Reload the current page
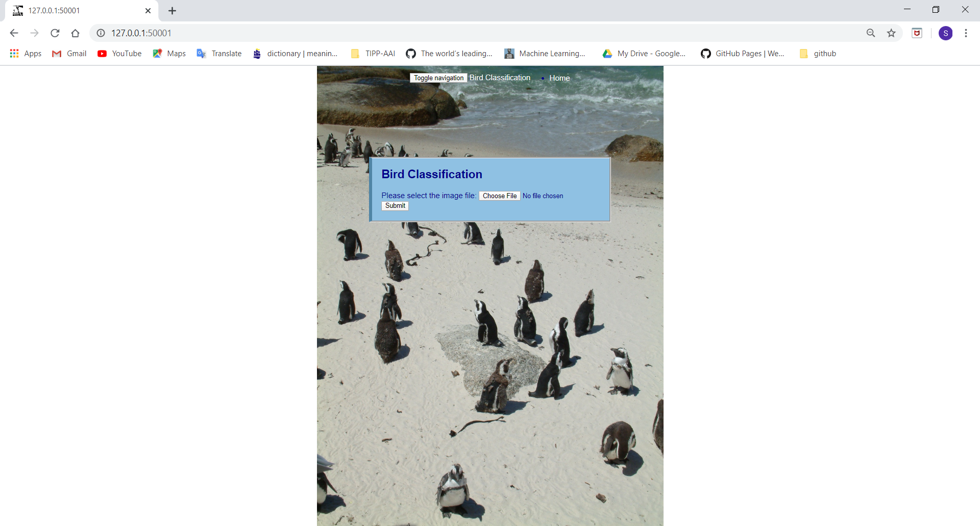The height and width of the screenshot is (526, 980). click(55, 33)
